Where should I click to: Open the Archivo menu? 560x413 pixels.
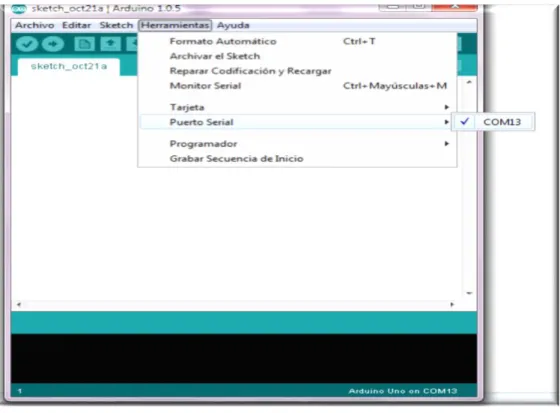35,25
